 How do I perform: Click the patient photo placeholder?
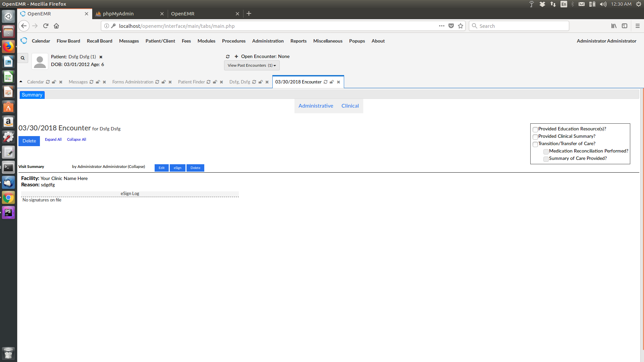pos(40,61)
